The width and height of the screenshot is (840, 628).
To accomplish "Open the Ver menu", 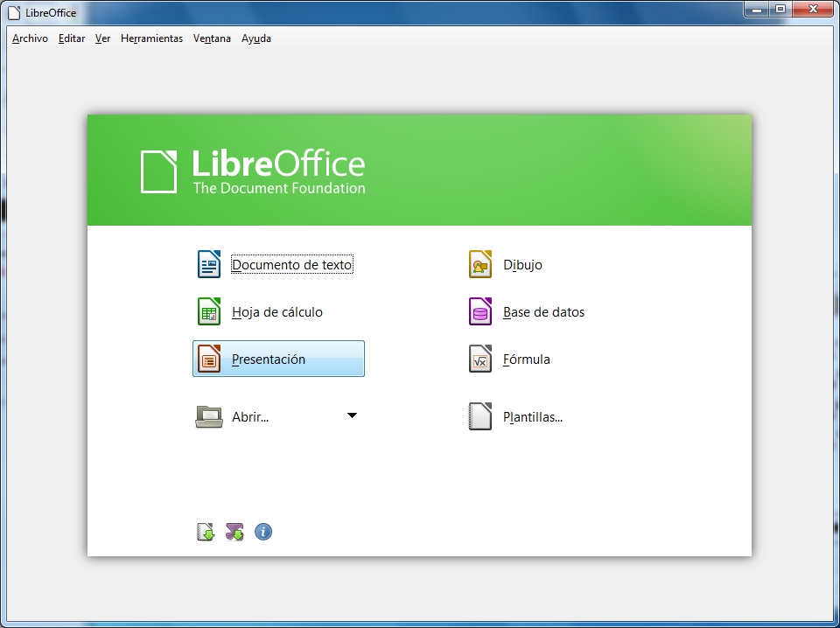I will [x=102, y=38].
